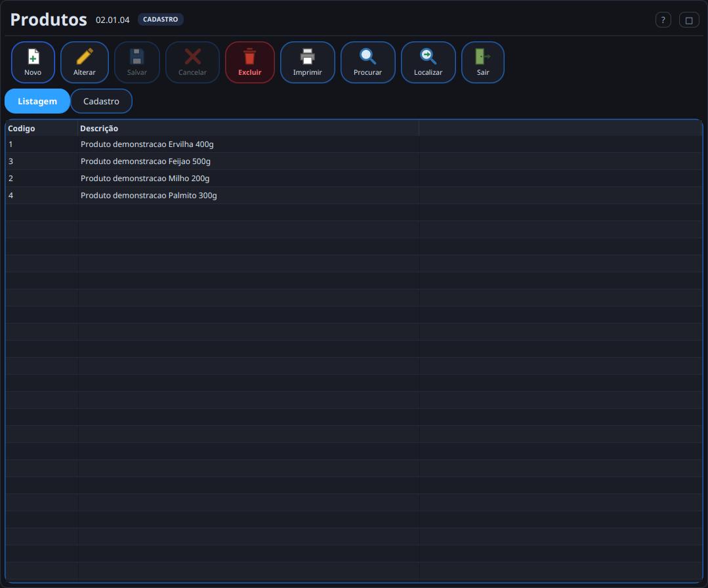Select the Alterar pencil icon

[x=85, y=62]
